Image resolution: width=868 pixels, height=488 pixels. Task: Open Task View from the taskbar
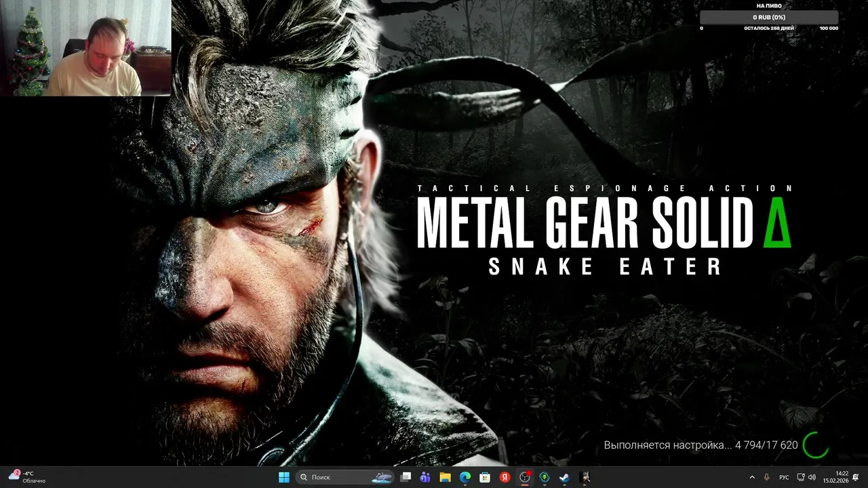406,477
